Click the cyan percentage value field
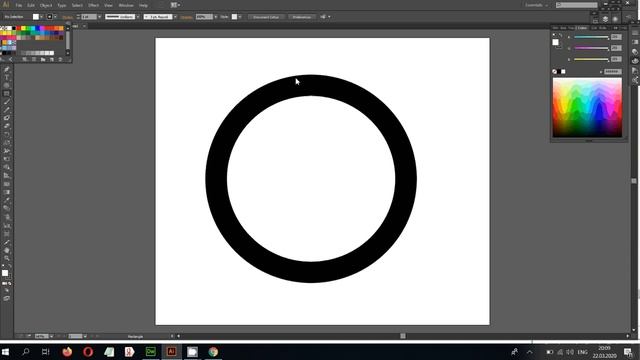640x360 pixels. 616,37
